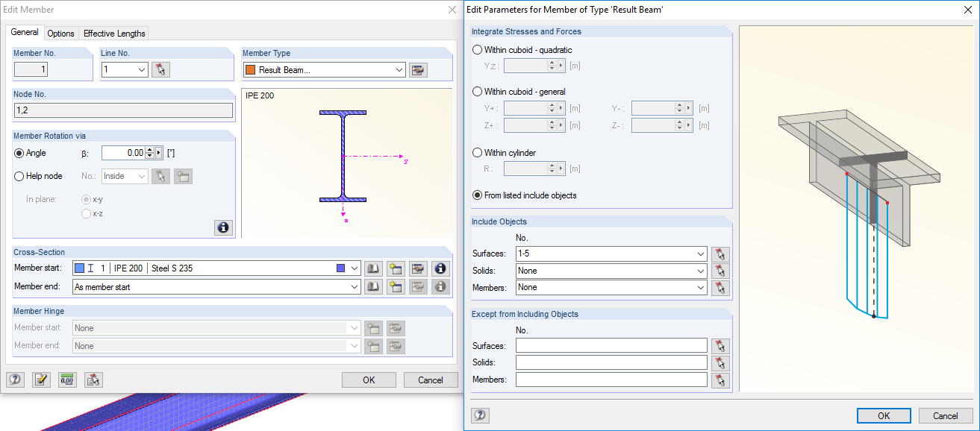
Task: Edit the Member start cross-section
Action: tap(418, 268)
